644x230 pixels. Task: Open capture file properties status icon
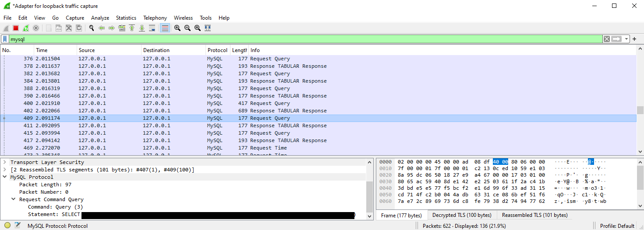coord(18,226)
